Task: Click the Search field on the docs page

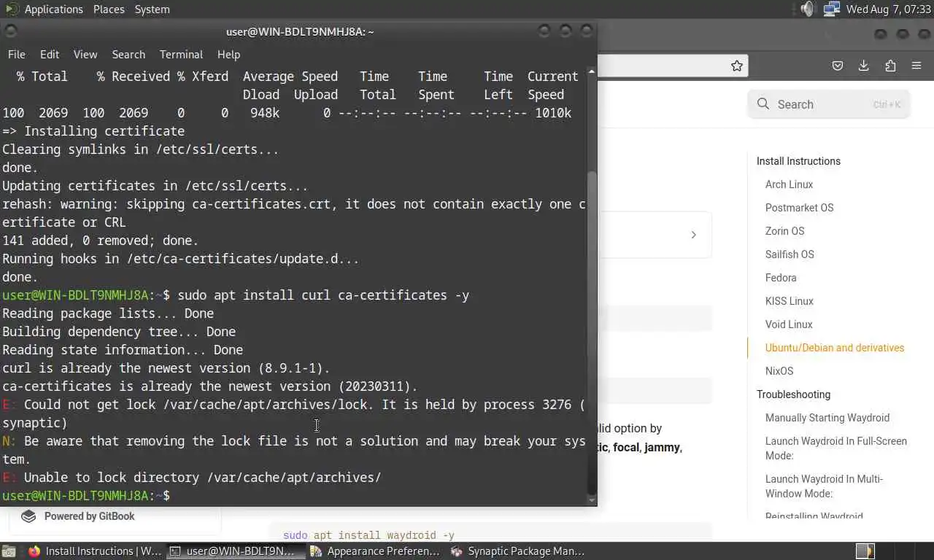Action: click(829, 104)
